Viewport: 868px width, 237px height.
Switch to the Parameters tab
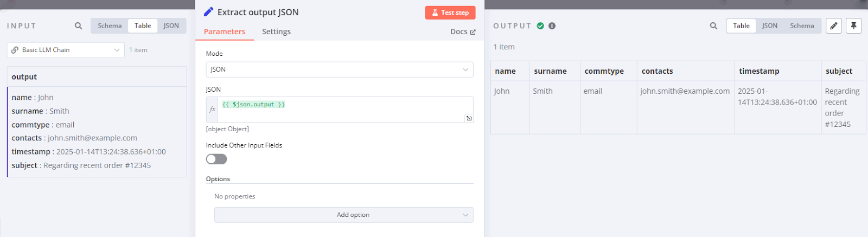pos(225,31)
